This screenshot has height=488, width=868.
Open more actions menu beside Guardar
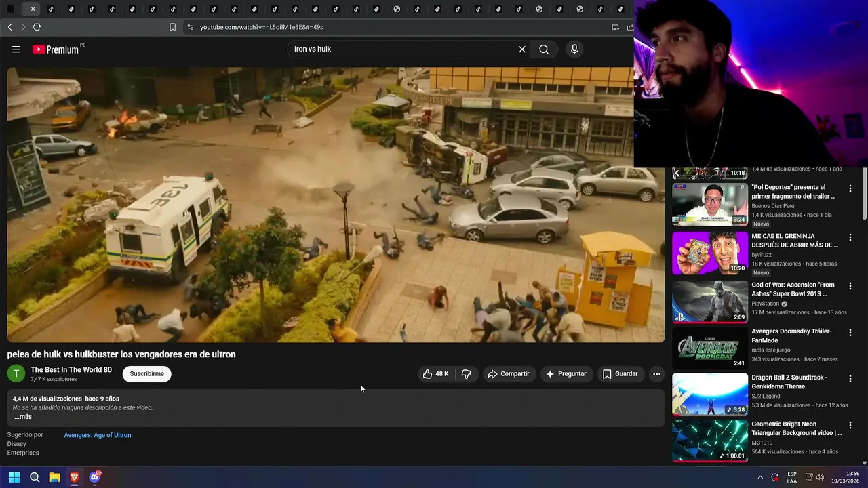[x=656, y=374]
